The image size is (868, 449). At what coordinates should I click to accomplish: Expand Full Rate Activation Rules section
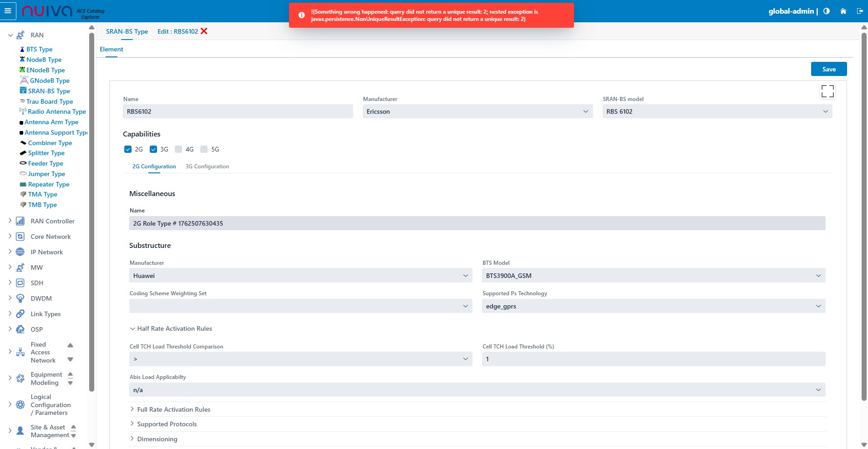coord(173,409)
